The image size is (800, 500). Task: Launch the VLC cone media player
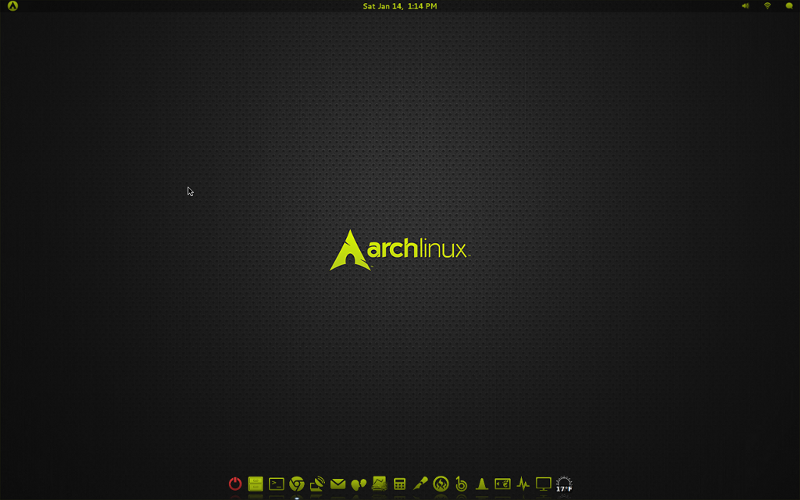point(482,483)
